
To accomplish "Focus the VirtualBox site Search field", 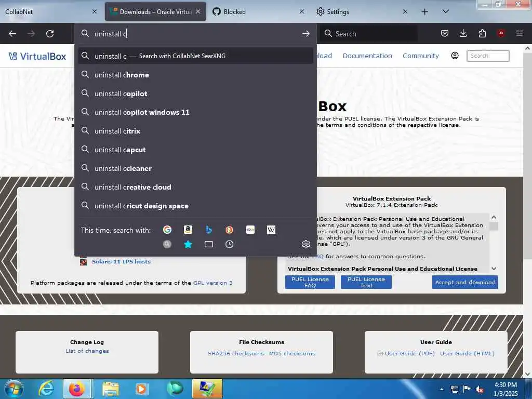I will tap(488, 56).
